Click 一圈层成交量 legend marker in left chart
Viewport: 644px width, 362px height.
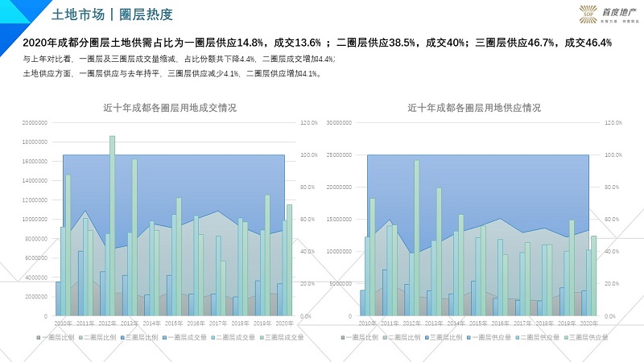[163, 337]
